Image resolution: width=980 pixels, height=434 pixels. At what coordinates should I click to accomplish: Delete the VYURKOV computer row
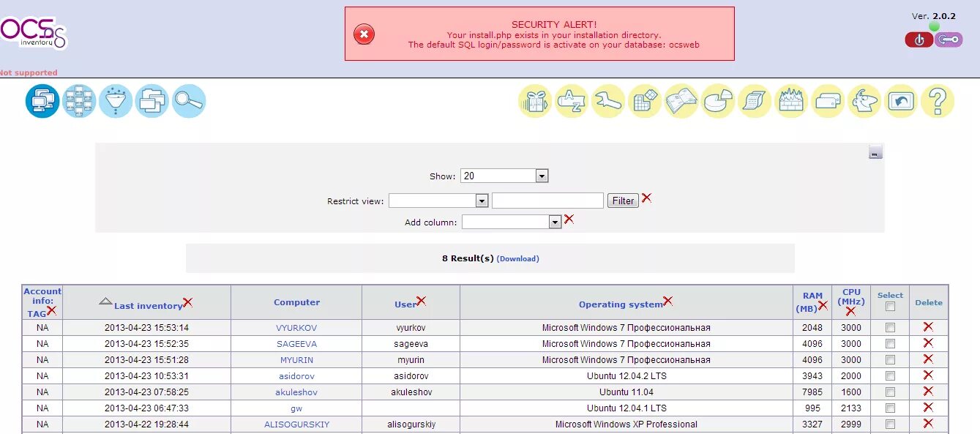928,326
